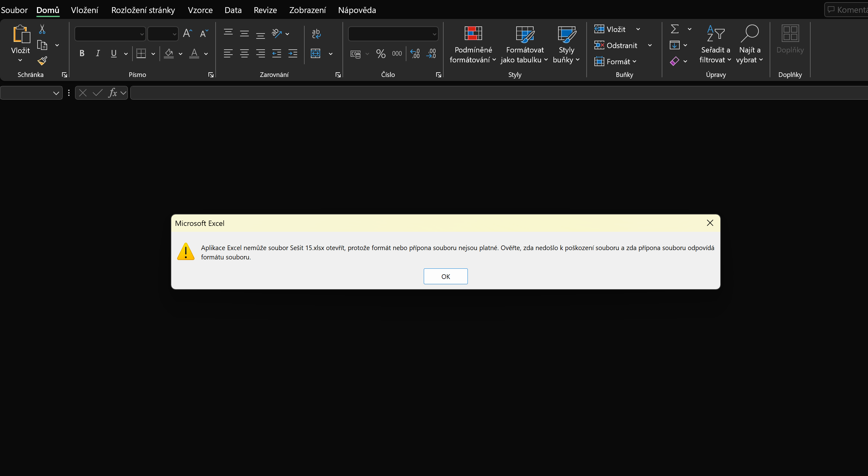Image resolution: width=868 pixels, height=476 pixels.
Task: Increase indent icon
Action: pos(293,53)
